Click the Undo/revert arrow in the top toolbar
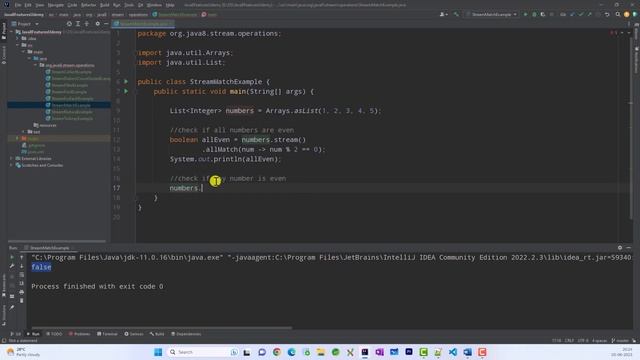Screen dimensions: 640x360 [607, 14]
